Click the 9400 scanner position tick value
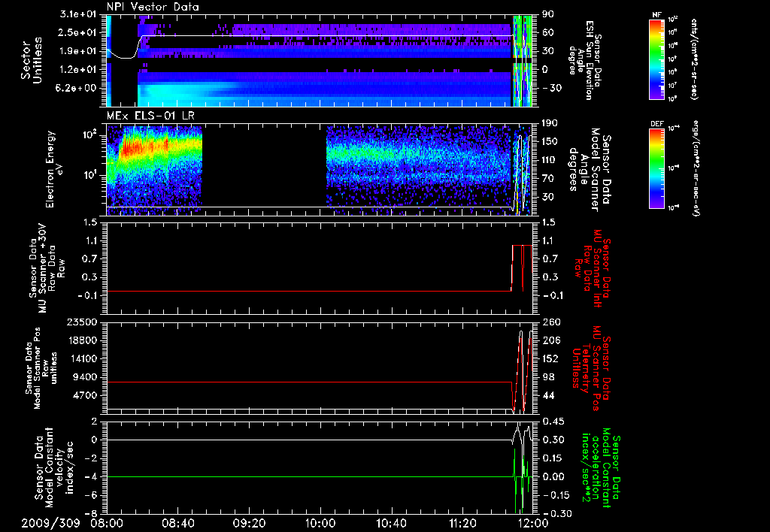This screenshot has width=770, height=532. (85, 377)
